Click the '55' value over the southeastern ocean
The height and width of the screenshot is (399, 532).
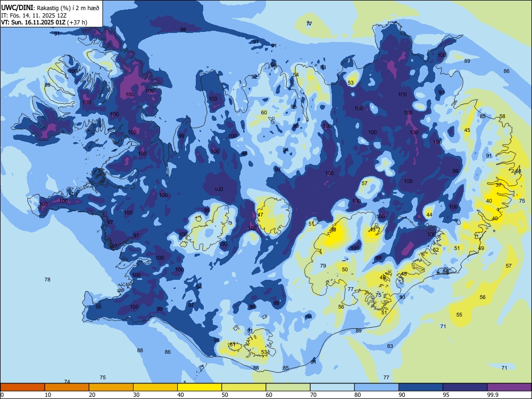point(459,314)
